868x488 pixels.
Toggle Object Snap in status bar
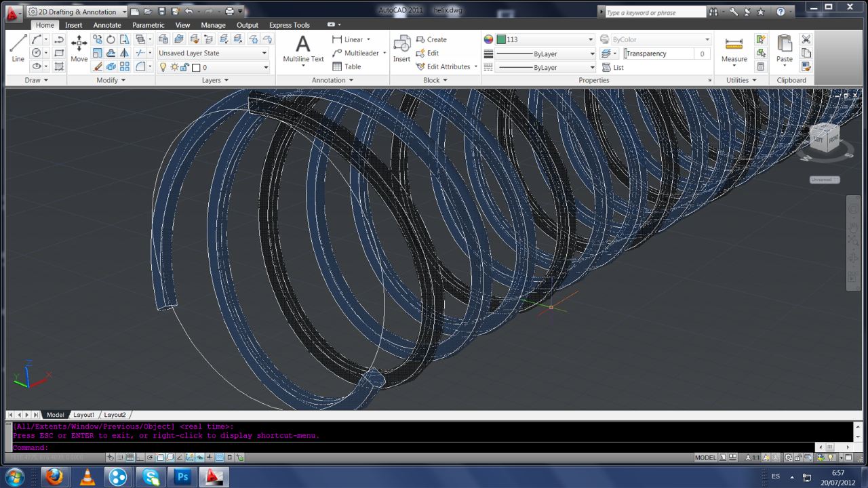pos(161,457)
